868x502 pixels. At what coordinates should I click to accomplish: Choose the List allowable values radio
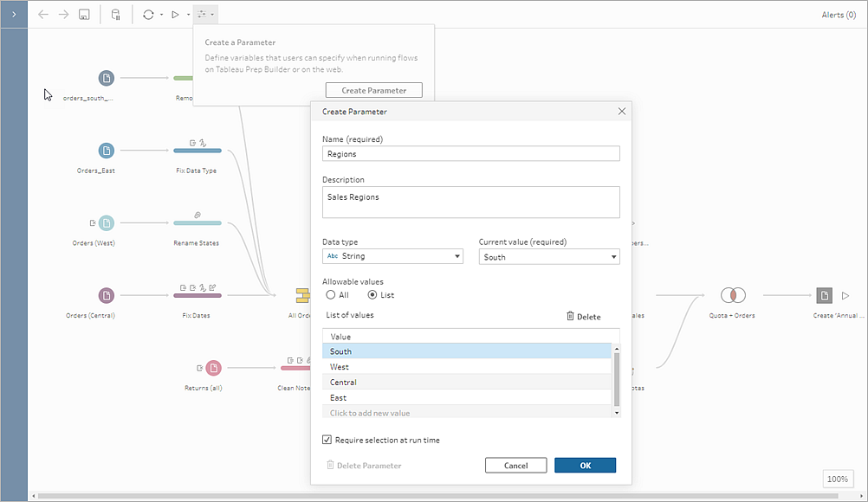372,294
